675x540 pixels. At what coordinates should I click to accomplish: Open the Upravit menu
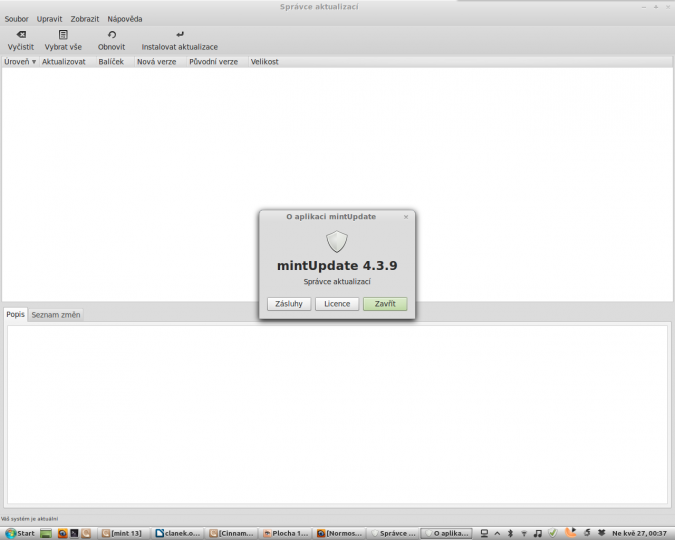(x=49, y=19)
